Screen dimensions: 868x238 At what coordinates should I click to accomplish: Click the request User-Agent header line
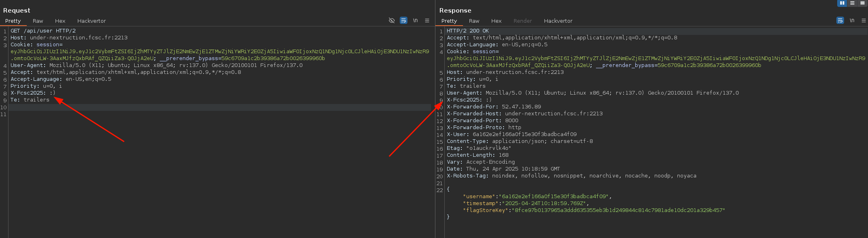tap(156, 65)
